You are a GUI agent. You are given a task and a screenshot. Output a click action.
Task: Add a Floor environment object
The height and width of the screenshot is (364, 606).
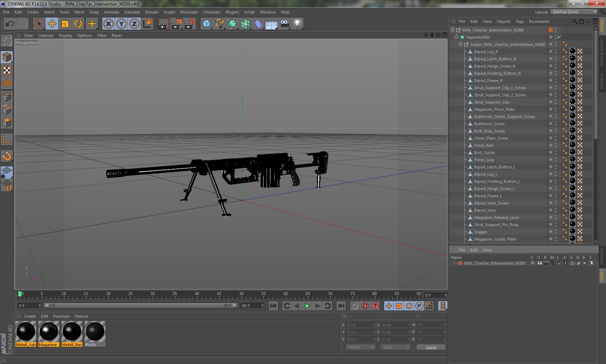click(271, 24)
